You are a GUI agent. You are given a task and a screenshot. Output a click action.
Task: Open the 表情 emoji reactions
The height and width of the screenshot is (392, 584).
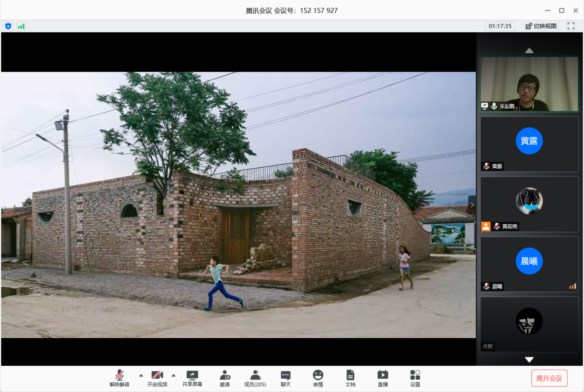pos(318,378)
